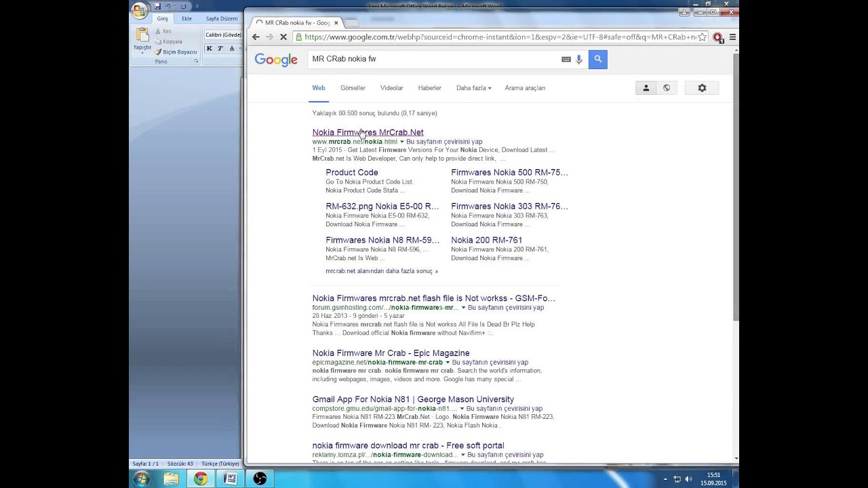The width and height of the screenshot is (868, 488).
Task: Open a new Chrome tab
Action: tap(351, 23)
